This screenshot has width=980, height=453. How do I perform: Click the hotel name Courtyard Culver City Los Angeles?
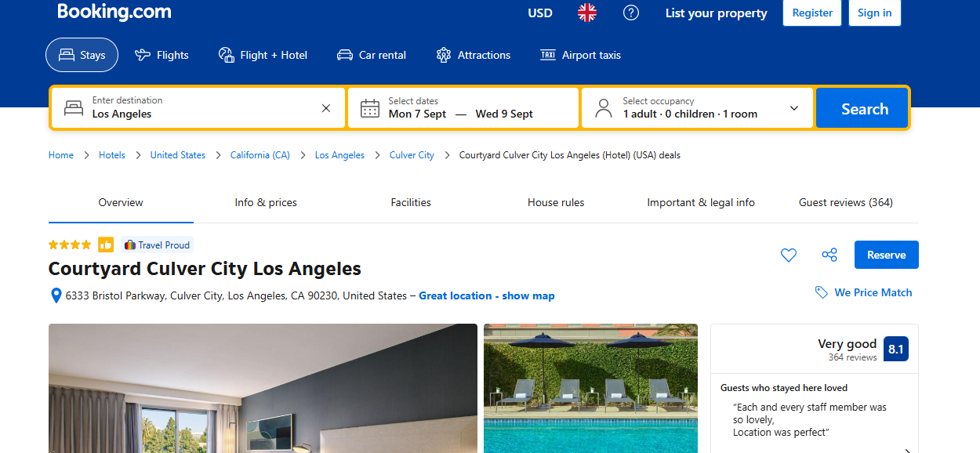click(x=205, y=269)
